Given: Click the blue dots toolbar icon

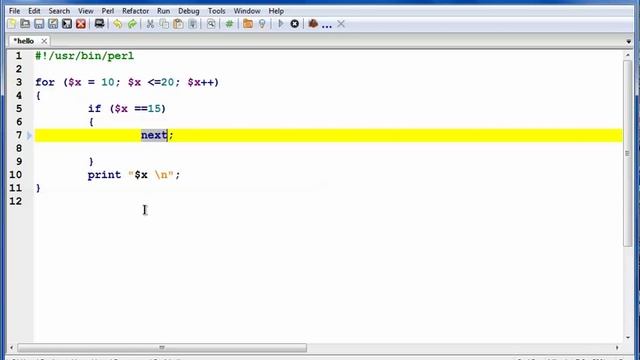Looking at the screenshot, I should [x=327, y=26].
